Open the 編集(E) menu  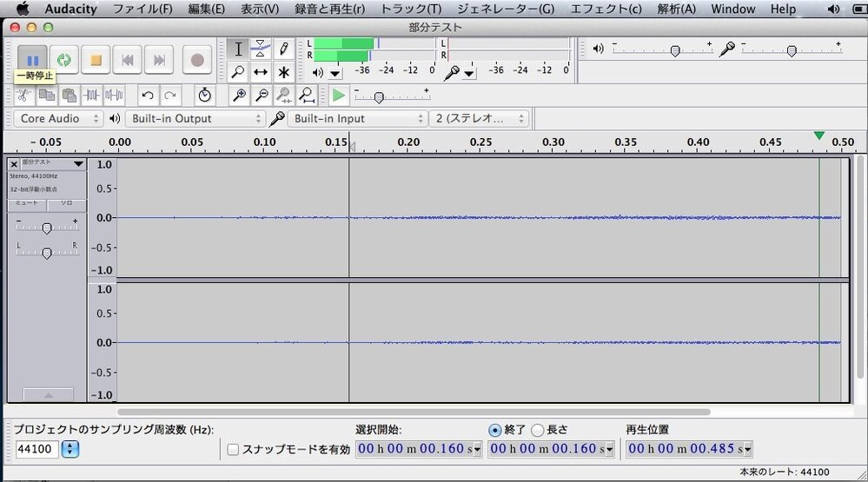point(207,9)
